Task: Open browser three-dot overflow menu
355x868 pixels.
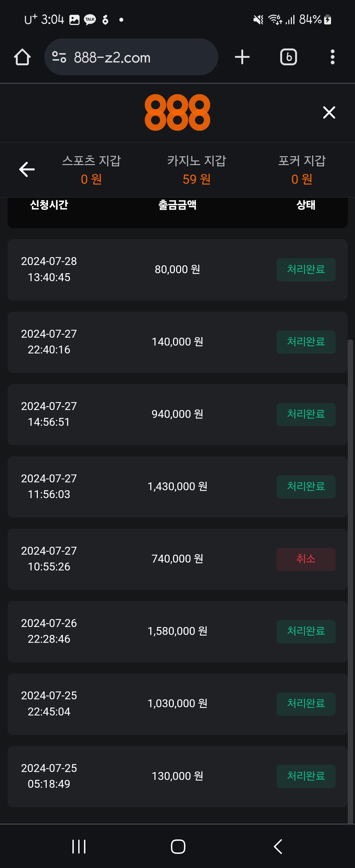Action: [x=332, y=57]
